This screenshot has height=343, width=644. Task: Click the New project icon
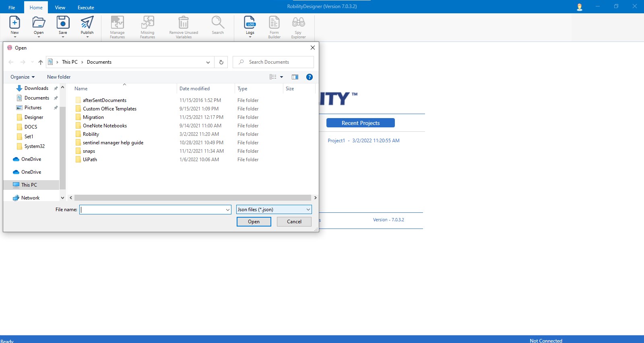(14, 23)
